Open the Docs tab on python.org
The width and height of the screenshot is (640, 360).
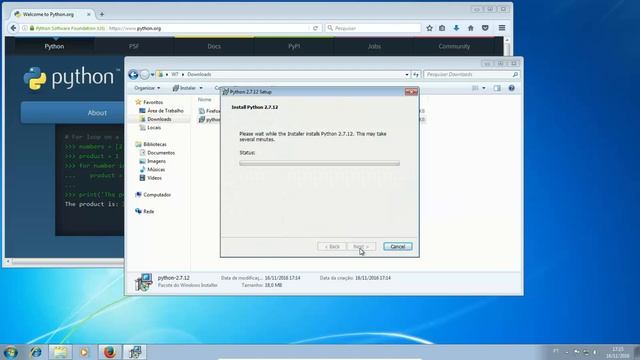(214, 47)
